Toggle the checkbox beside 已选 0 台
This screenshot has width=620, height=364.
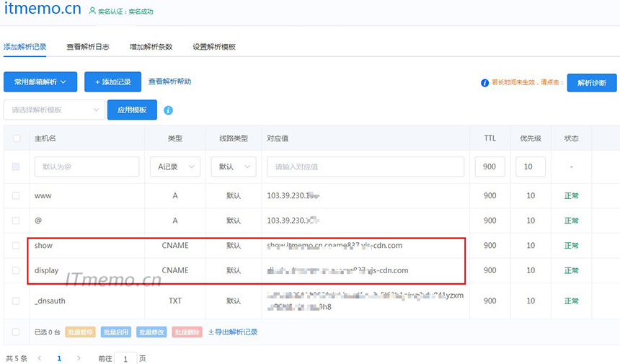[16, 332]
